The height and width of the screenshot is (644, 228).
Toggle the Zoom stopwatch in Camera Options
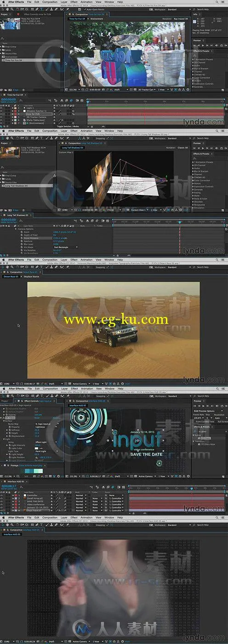pos(21,232)
